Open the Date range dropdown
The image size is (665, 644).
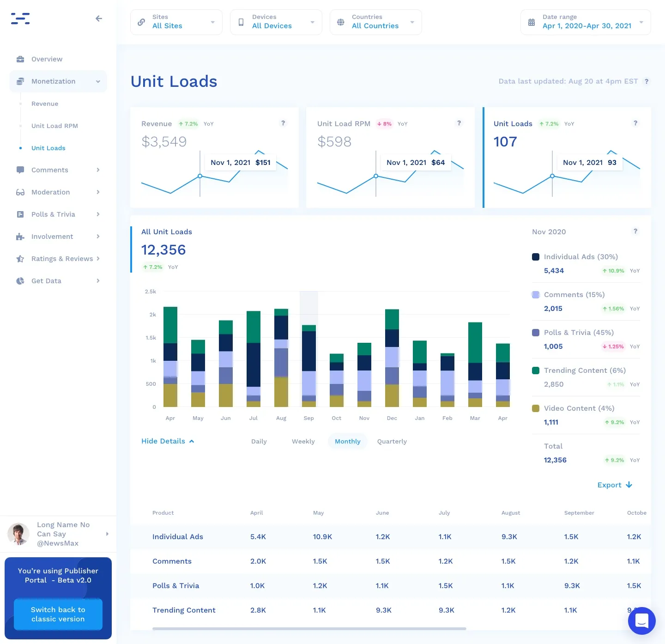tap(586, 22)
